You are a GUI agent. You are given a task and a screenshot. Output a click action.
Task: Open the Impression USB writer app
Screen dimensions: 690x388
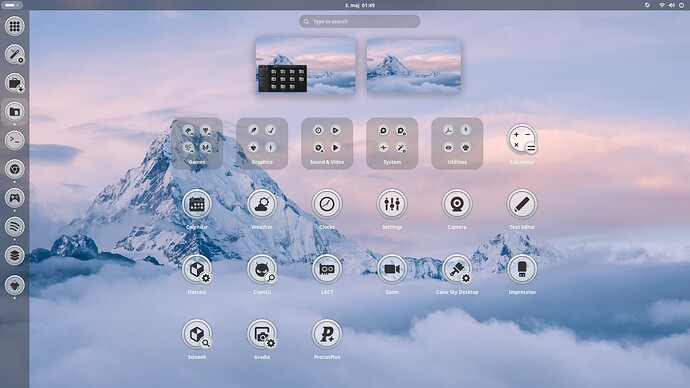(522, 269)
